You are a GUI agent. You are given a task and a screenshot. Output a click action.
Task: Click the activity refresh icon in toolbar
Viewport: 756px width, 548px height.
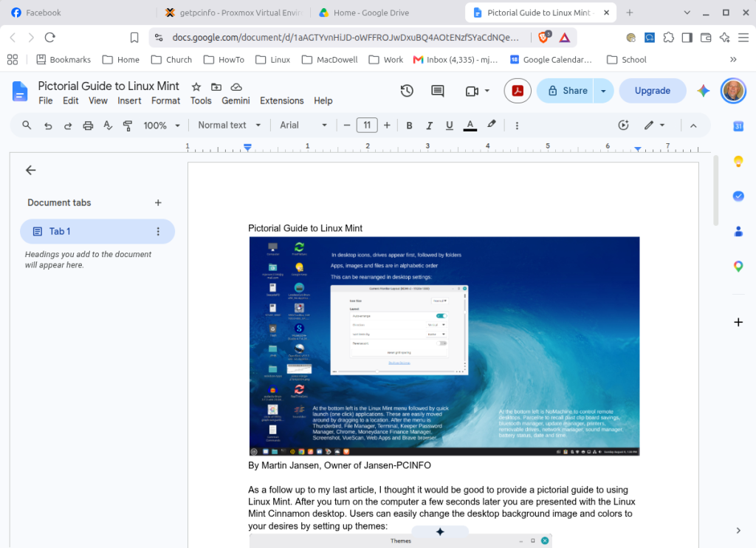pyautogui.click(x=623, y=126)
